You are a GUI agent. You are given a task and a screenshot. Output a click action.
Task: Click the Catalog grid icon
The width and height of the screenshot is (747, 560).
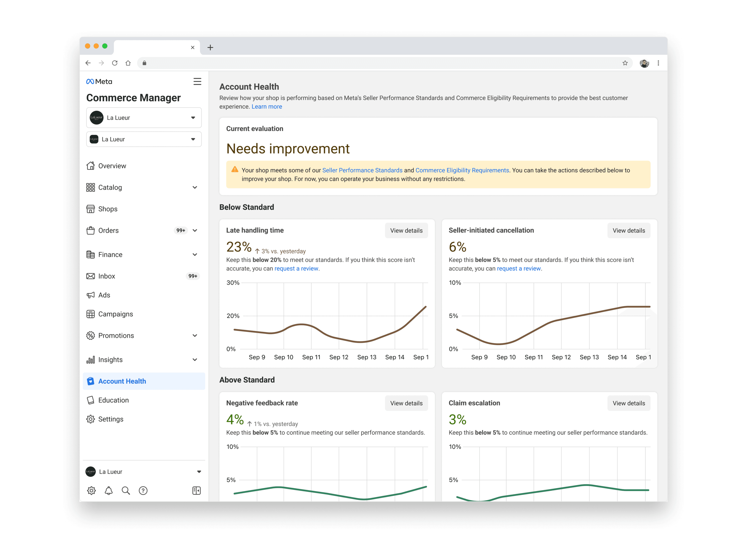[x=90, y=187]
